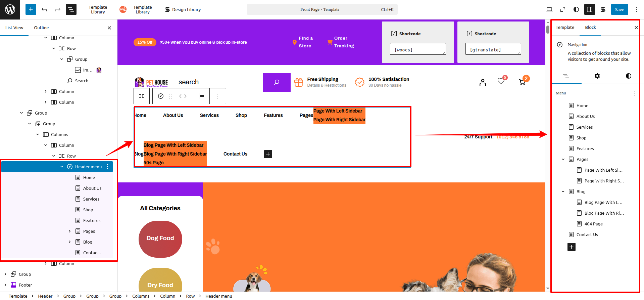Toggle the zoom out expand icon
Viewport: 644px width, 300px height.
[562, 9]
